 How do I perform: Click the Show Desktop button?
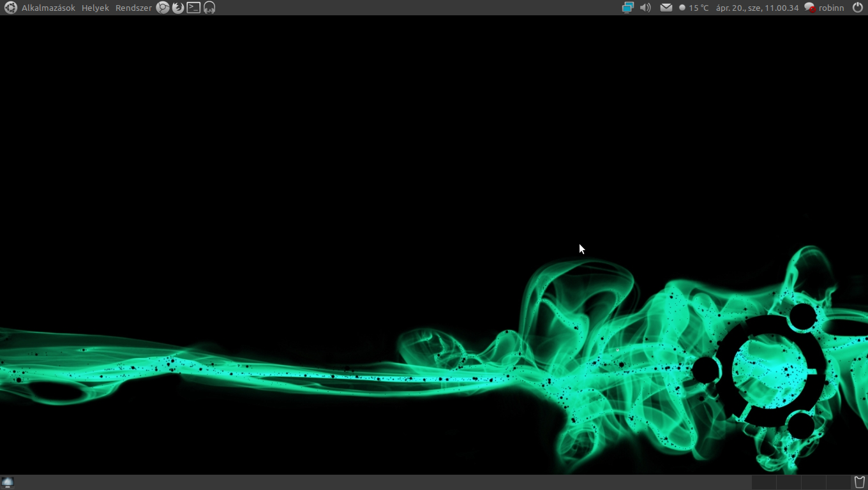(8, 482)
